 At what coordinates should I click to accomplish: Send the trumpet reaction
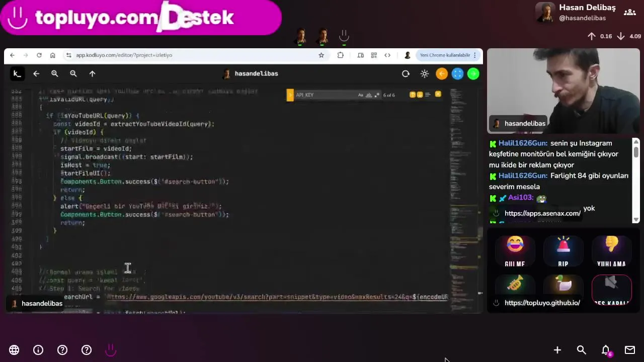(x=515, y=286)
